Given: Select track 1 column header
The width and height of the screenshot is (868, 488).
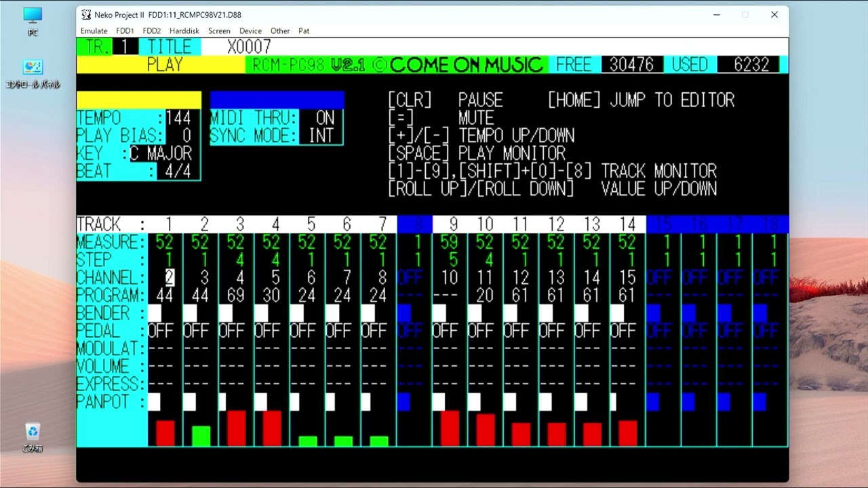Looking at the screenshot, I should coord(168,224).
